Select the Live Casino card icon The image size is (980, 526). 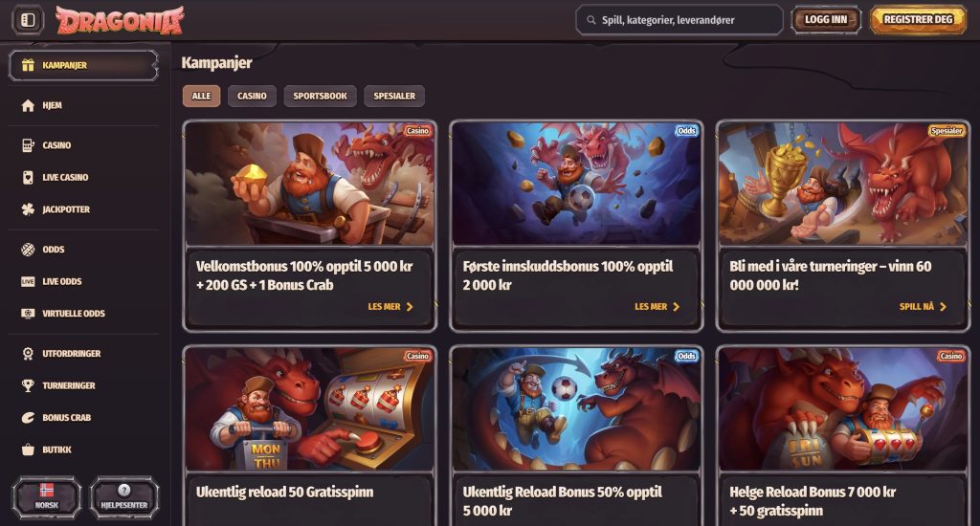pos(28,178)
